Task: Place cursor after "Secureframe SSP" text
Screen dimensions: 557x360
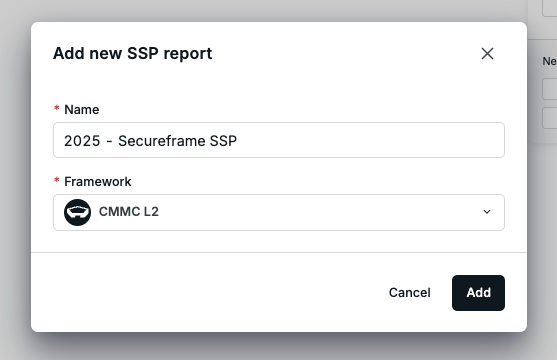Action: (237, 141)
